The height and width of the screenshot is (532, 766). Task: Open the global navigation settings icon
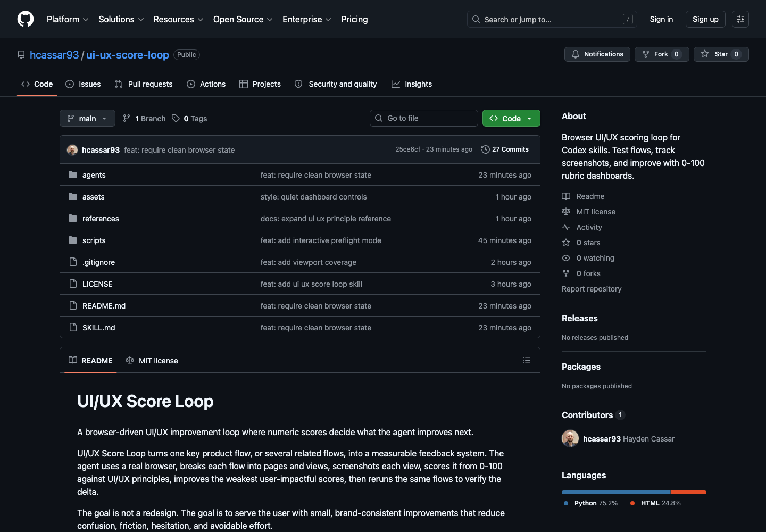pos(740,19)
